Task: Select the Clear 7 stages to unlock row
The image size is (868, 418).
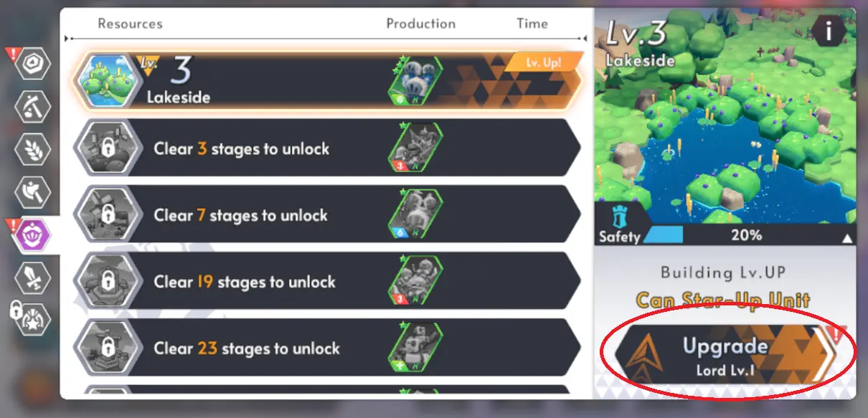Action: tap(327, 215)
